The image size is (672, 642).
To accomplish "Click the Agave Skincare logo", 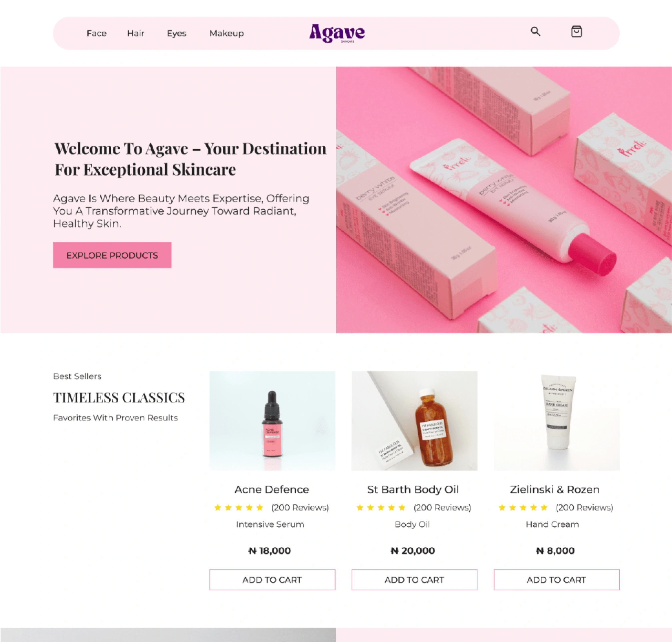I will coord(337,33).
